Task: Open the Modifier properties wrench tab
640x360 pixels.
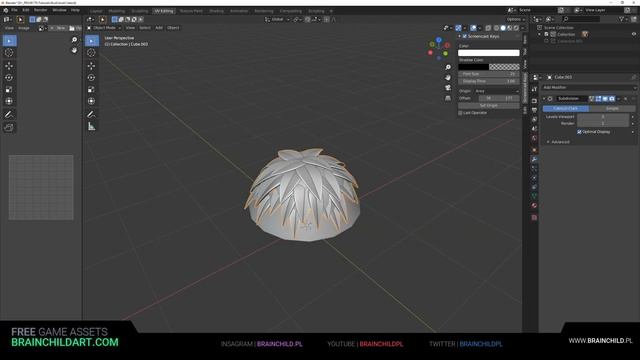Action: pyautogui.click(x=534, y=159)
